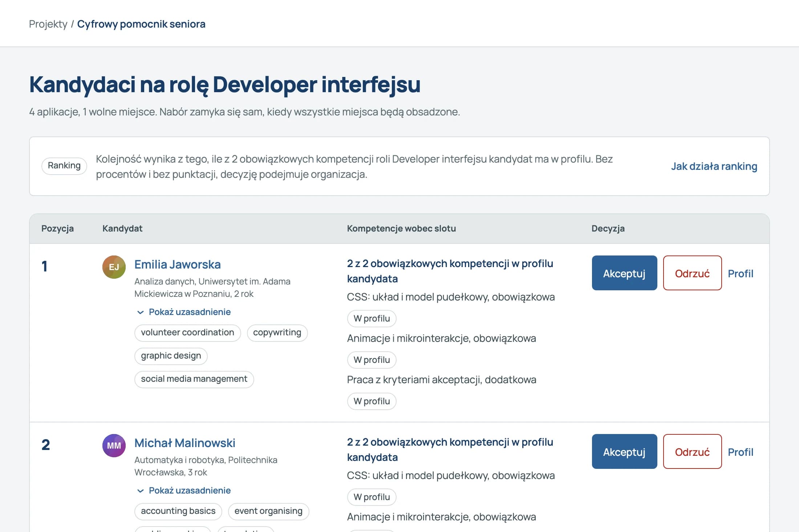The image size is (799, 532).
Task: Click the volunteer coordination skill tag
Action: coord(187,333)
